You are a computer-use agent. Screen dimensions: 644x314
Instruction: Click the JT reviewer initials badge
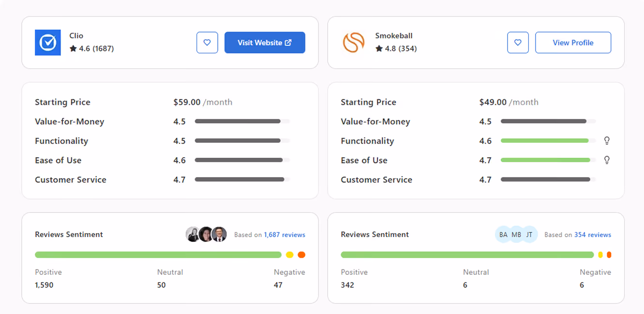(x=529, y=234)
